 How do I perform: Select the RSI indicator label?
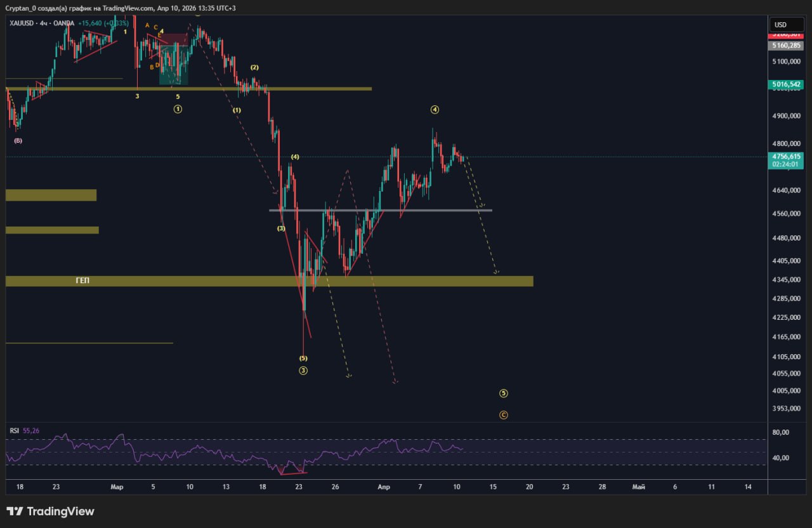coord(14,431)
